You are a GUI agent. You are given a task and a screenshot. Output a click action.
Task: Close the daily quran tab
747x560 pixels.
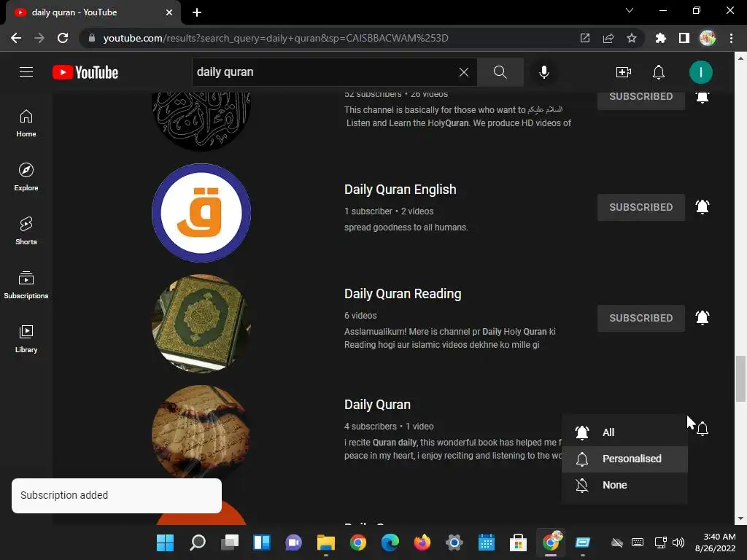pyautogui.click(x=169, y=12)
